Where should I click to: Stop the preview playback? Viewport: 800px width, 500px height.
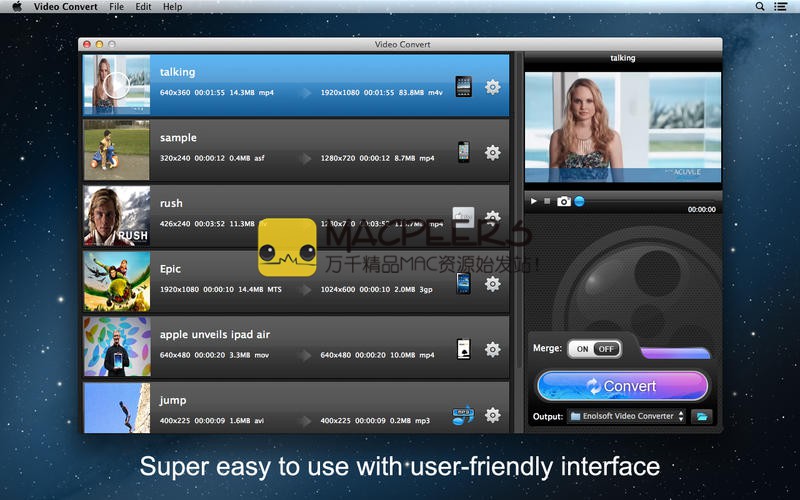click(547, 201)
